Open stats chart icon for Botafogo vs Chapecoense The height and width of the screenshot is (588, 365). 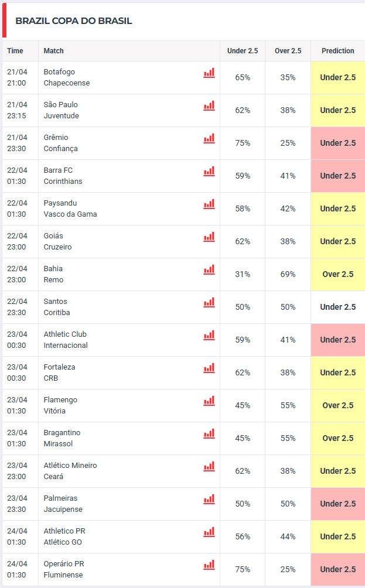(209, 73)
